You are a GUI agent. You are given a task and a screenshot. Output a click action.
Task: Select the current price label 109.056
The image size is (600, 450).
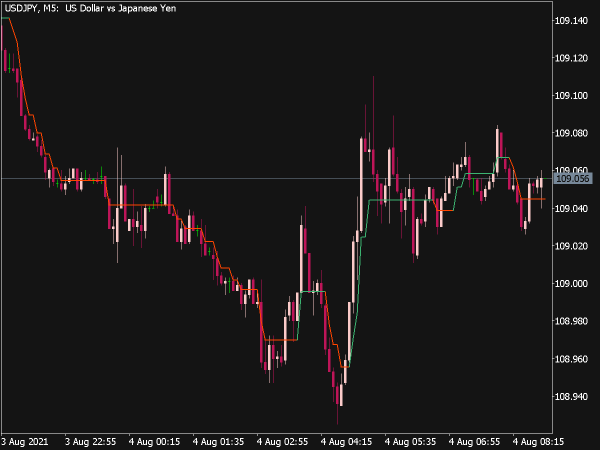click(x=572, y=179)
